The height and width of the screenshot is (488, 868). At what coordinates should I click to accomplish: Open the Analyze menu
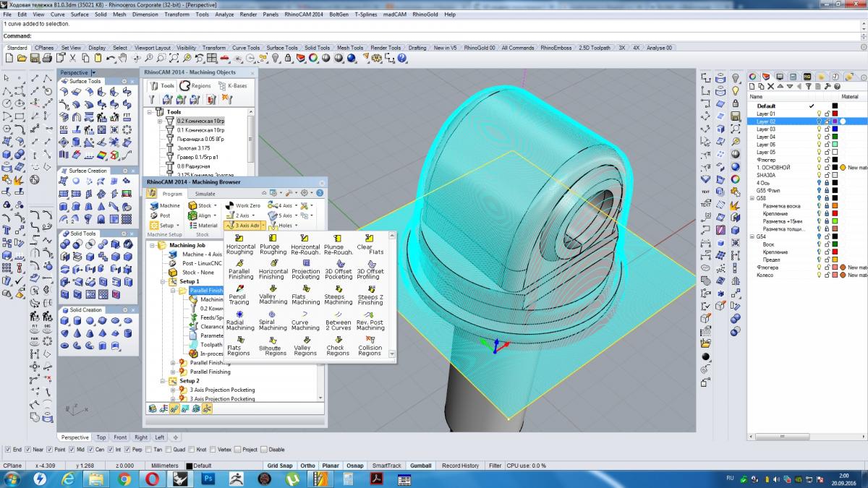(224, 14)
